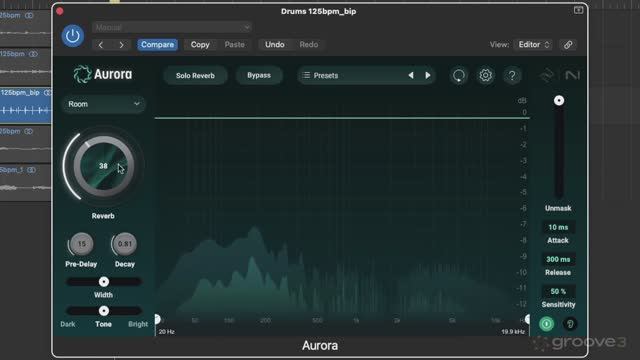Click the circular history icon
Image resolution: width=640 pixels, height=360 pixels.
[x=459, y=76]
